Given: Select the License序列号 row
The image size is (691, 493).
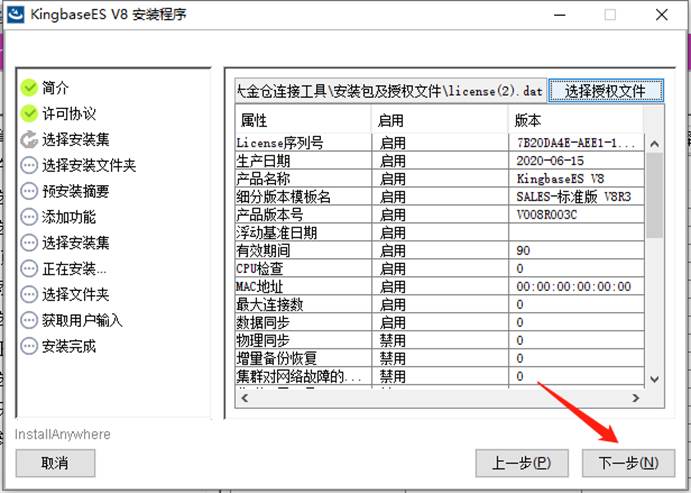Looking at the screenshot, I should (440, 143).
